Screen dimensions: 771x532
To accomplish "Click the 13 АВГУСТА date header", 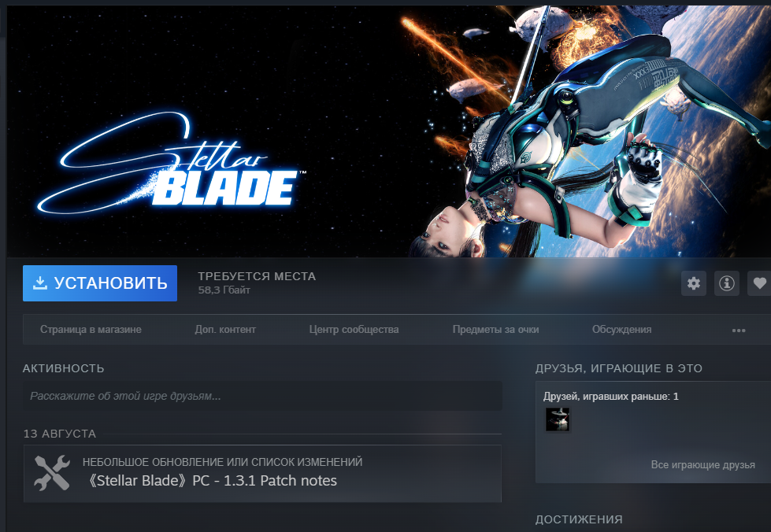I will (x=60, y=434).
